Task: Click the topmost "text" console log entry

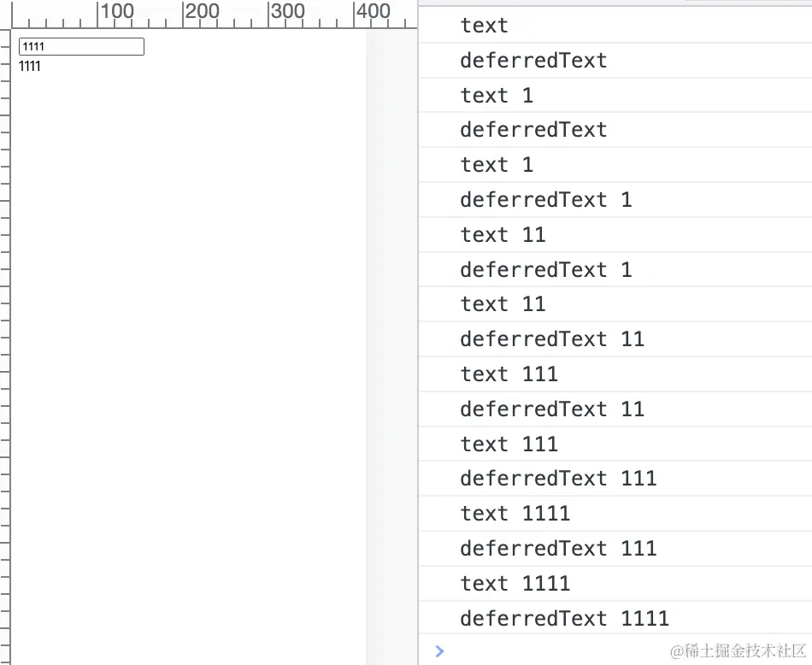Action: point(484,26)
